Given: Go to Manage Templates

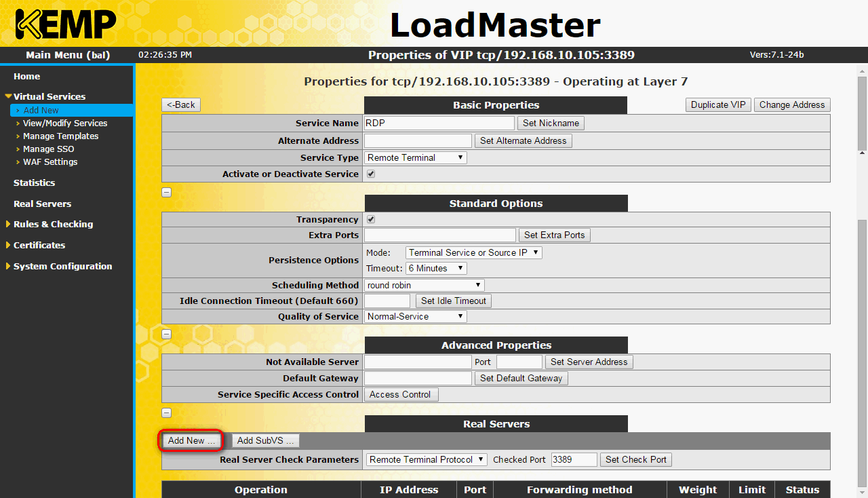Looking at the screenshot, I should pyautogui.click(x=60, y=136).
